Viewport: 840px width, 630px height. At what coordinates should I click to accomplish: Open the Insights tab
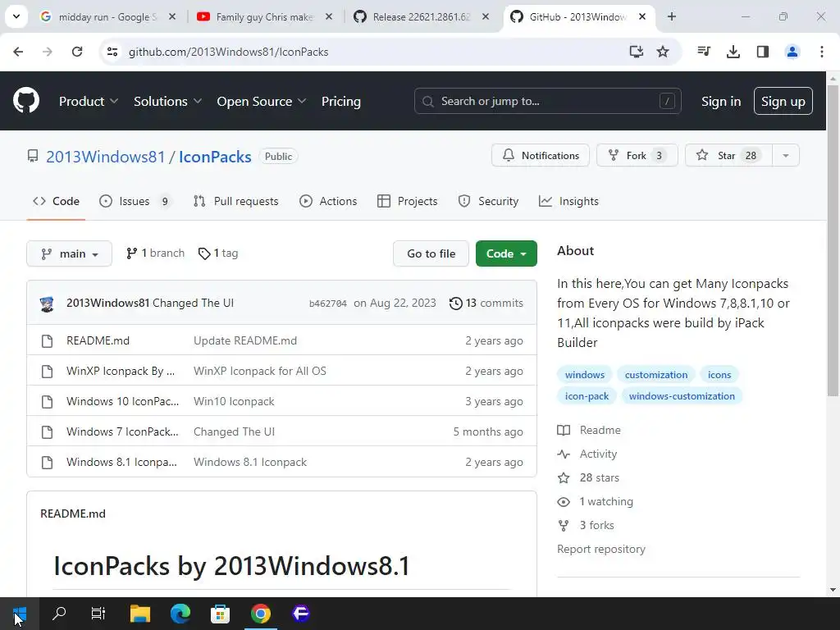pyautogui.click(x=568, y=202)
